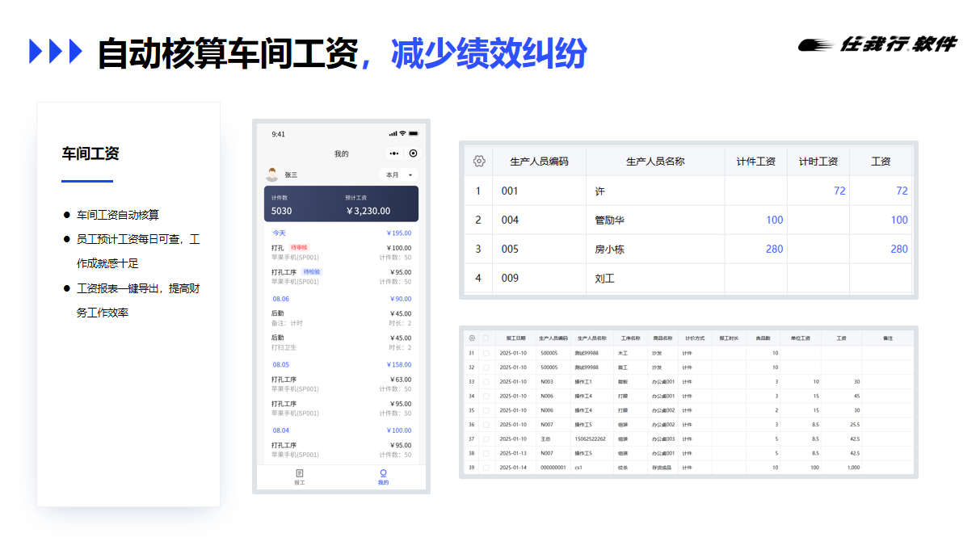Click the settings gear in the detail report table
The height and width of the screenshot is (550, 980).
coord(472,338)
